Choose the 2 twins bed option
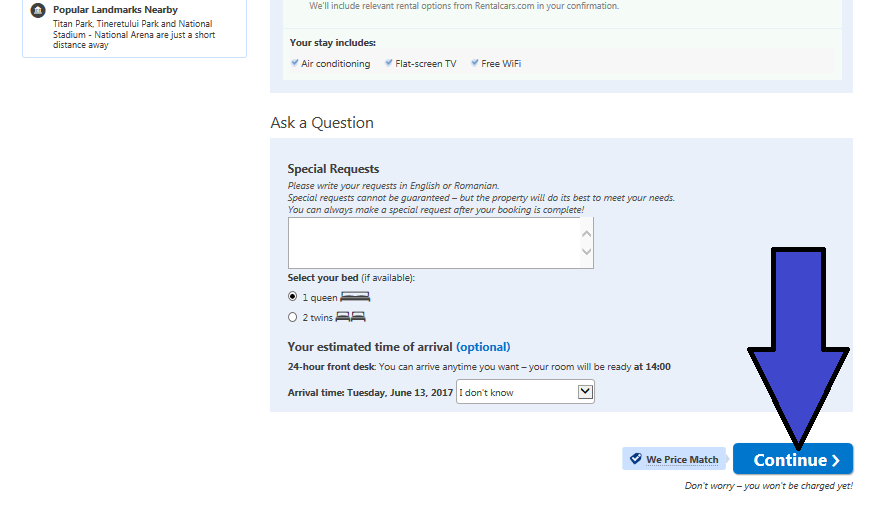Viewport: 894px width, 515px height. (292, 317)
